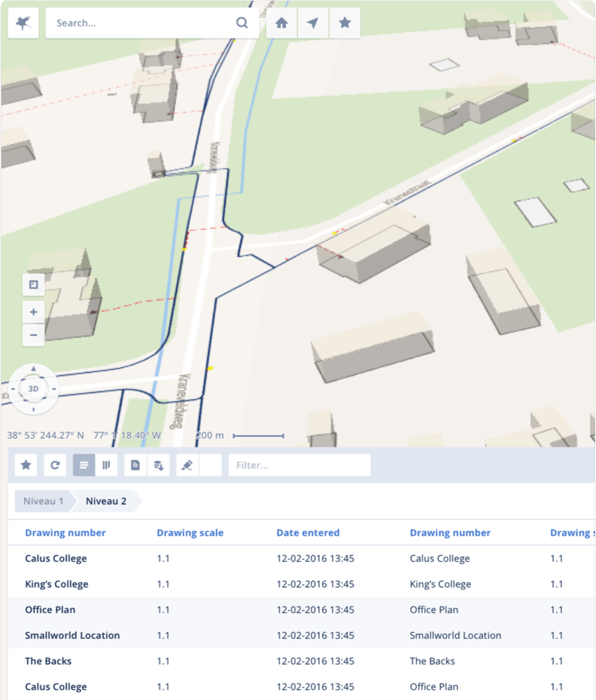Select Niveau 2 breadcrumb
596x700 pixels.
point(106,501)
